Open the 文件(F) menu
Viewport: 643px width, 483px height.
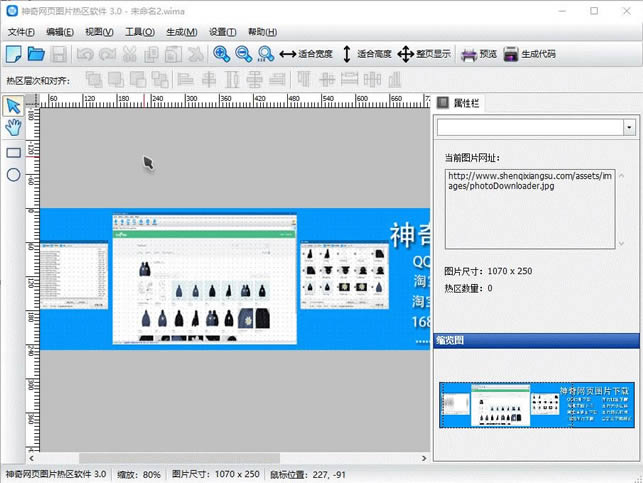coord(21,32)
